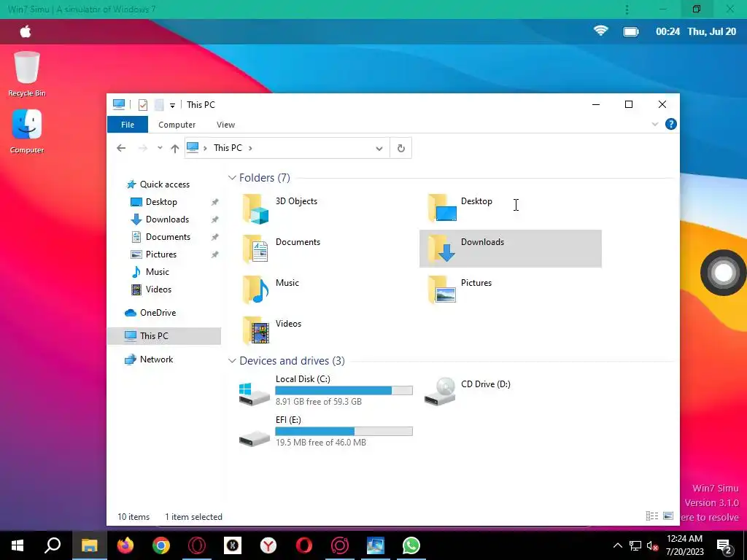Open the highlighted Downloads folder

(510, 249)
